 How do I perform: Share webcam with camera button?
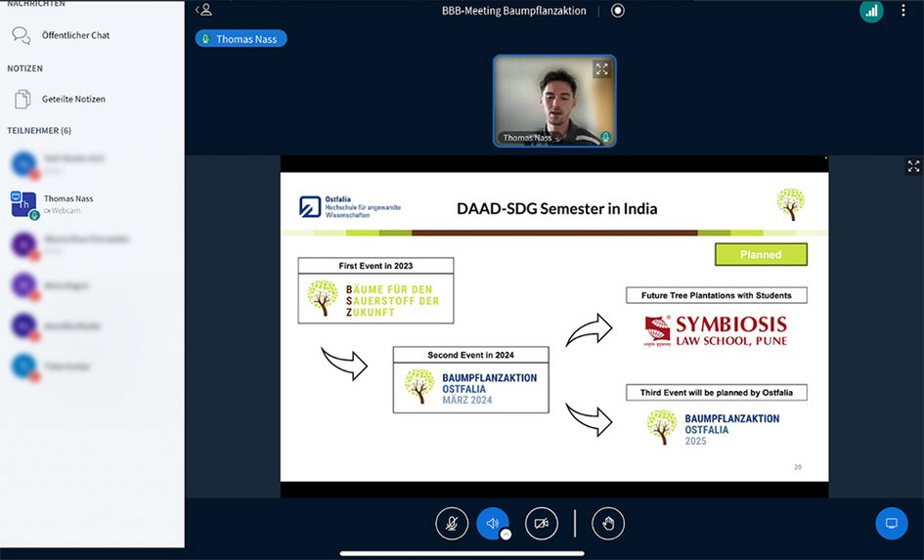tap(542, 524)
